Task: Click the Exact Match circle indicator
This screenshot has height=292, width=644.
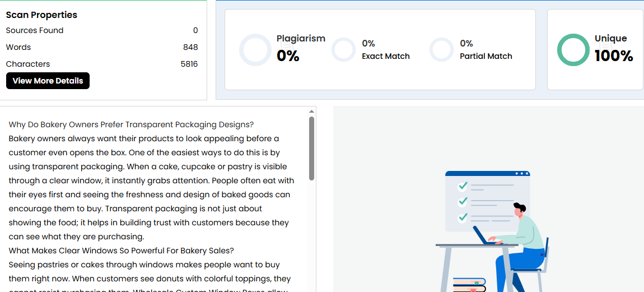Action: coord(343,50)
